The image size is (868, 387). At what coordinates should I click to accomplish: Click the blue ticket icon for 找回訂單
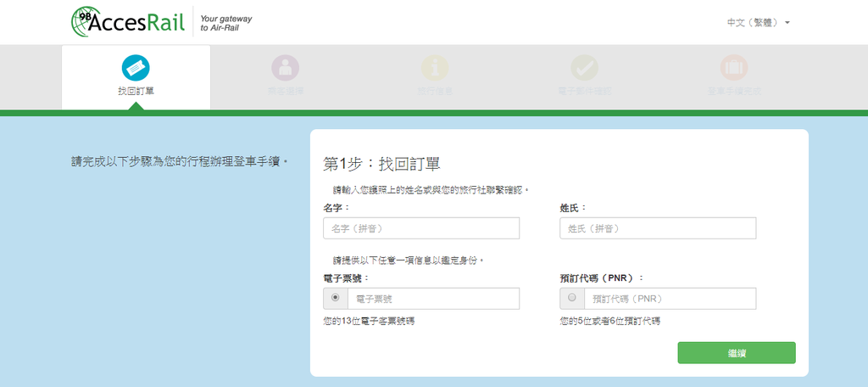(136, 69)
